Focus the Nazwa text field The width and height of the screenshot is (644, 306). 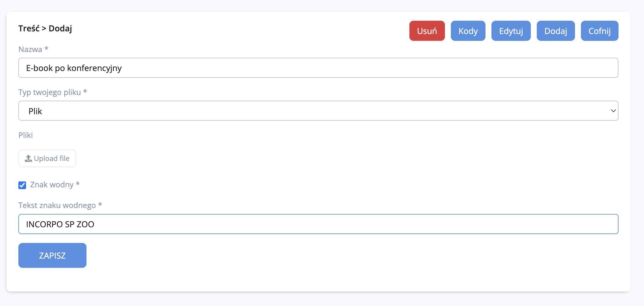click(318, 68)
